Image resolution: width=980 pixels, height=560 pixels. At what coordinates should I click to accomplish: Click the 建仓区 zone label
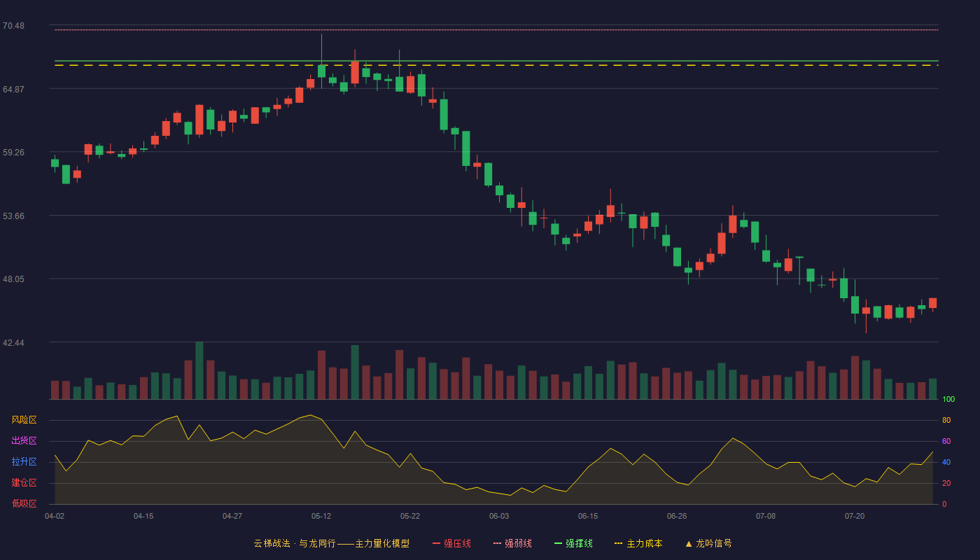[24, 483]
